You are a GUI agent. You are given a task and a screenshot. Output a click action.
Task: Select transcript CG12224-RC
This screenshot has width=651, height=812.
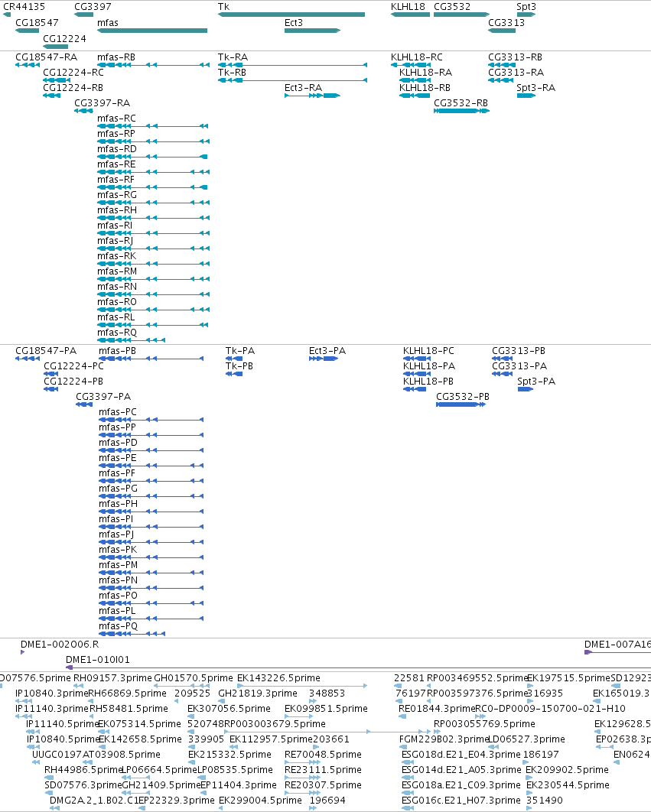73,73
